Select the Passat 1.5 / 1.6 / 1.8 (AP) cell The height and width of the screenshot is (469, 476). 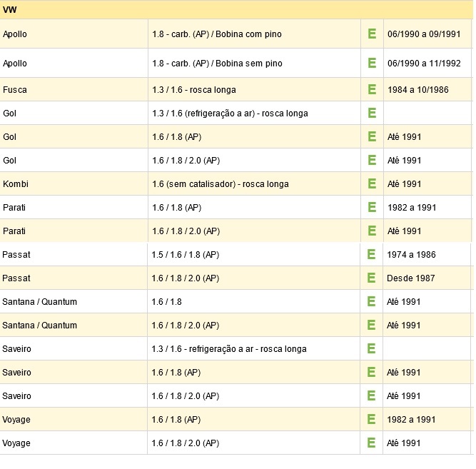pyautogui.click(x=253, y=255)
